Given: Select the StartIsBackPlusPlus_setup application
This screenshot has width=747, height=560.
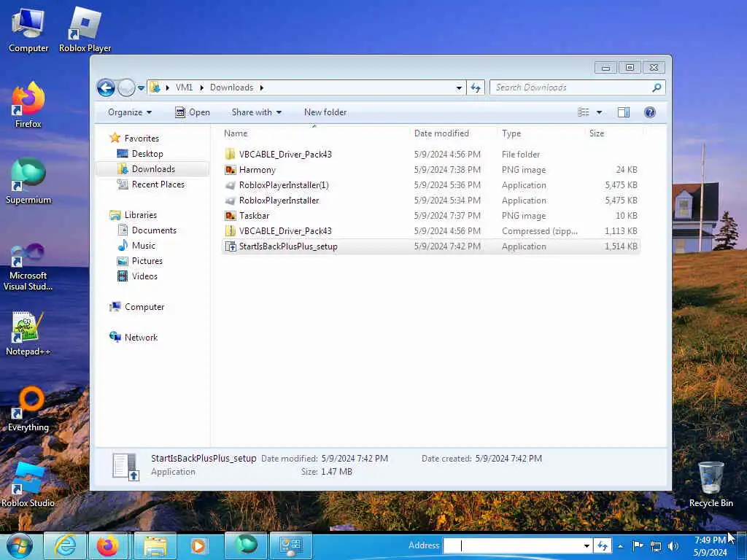Looking at the screenshot, I should coord(430,246).
